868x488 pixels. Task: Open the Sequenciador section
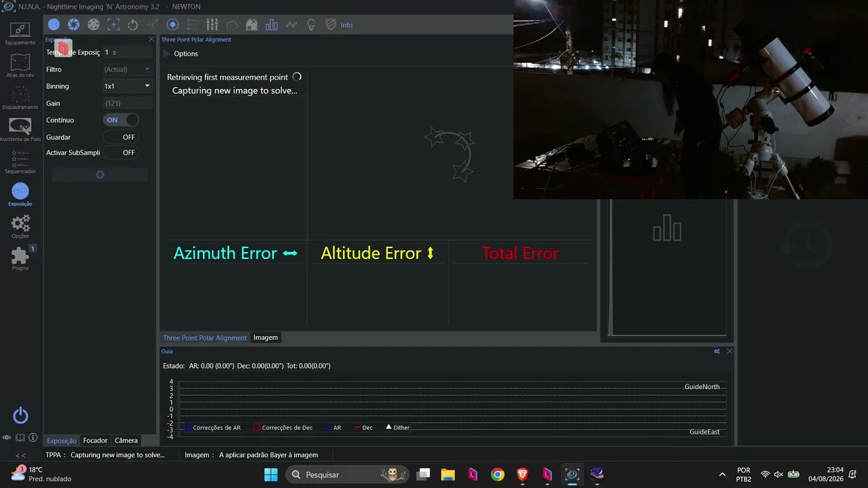[20, 161]
